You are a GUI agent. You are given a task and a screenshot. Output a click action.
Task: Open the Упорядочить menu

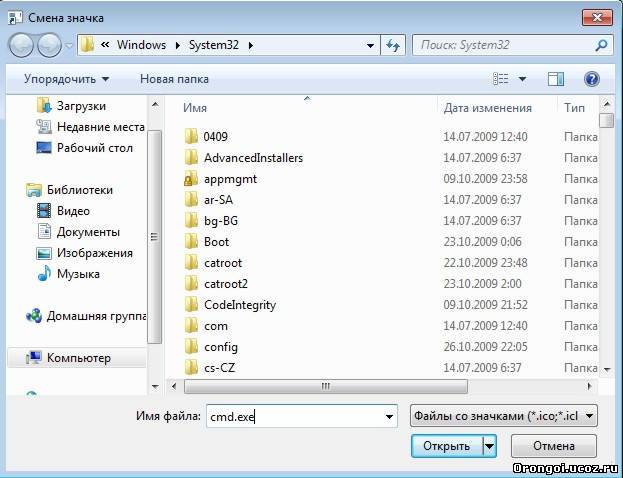click(x=66, y=79)
